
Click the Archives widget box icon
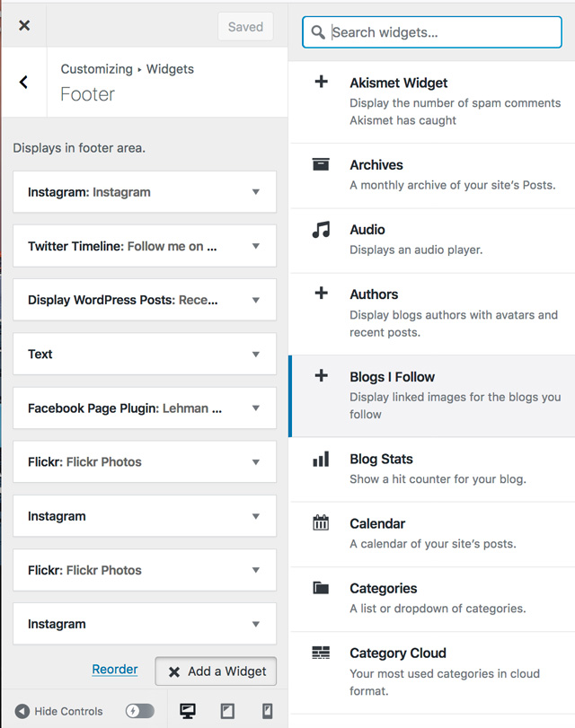[x=321, y=164]
